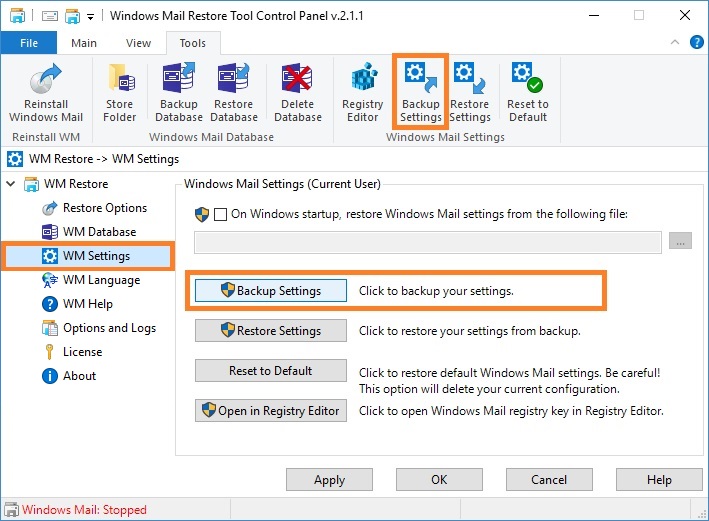Collapse the WM Restore tree node
The width and height of the screenshot is (709, 521).
pos(11,184)
